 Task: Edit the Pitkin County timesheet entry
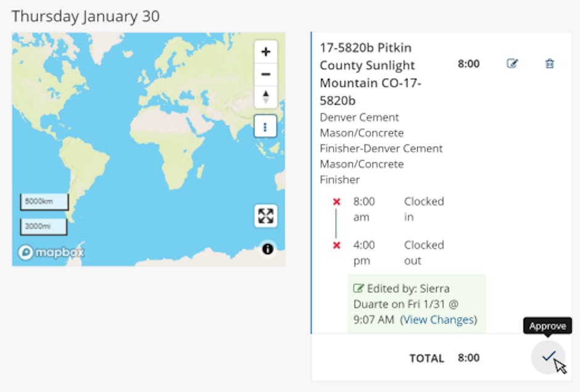[512, 63]
